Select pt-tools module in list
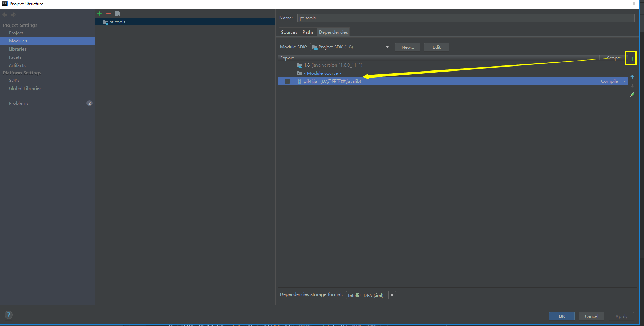The image size is (644, 326). point(185,22)
